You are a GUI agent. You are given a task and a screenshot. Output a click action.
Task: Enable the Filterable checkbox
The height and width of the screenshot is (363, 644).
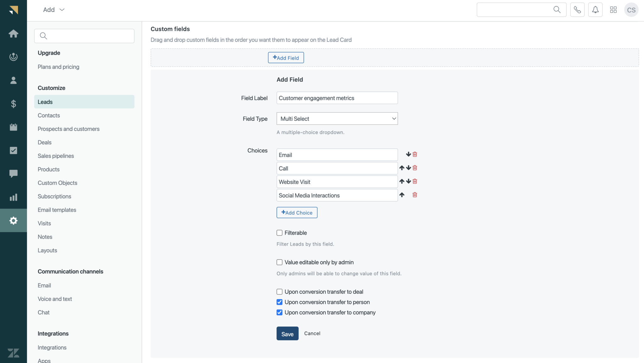279,233
